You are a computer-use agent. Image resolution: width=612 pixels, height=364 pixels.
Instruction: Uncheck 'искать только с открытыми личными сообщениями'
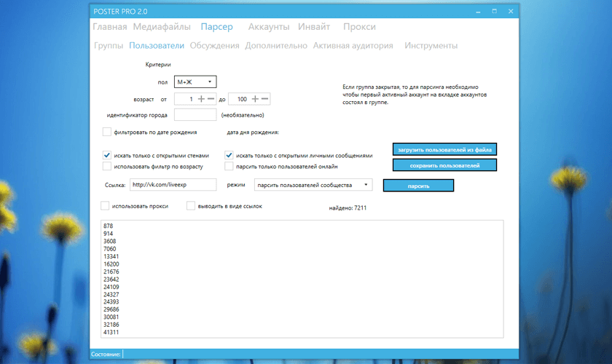(x=229, y=155)
